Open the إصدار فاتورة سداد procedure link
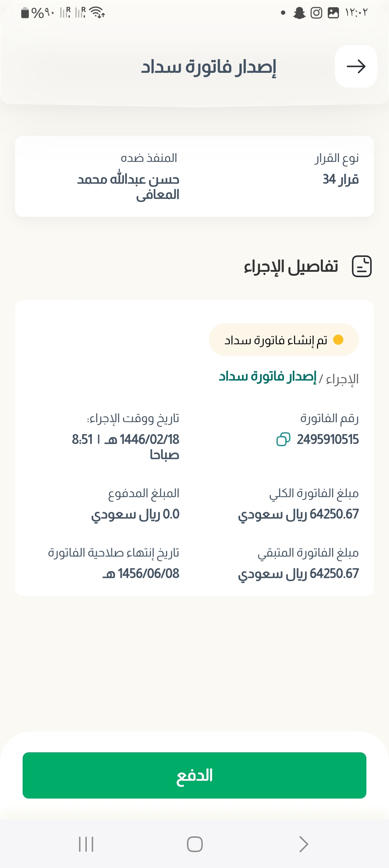 [x=268, y=377]
